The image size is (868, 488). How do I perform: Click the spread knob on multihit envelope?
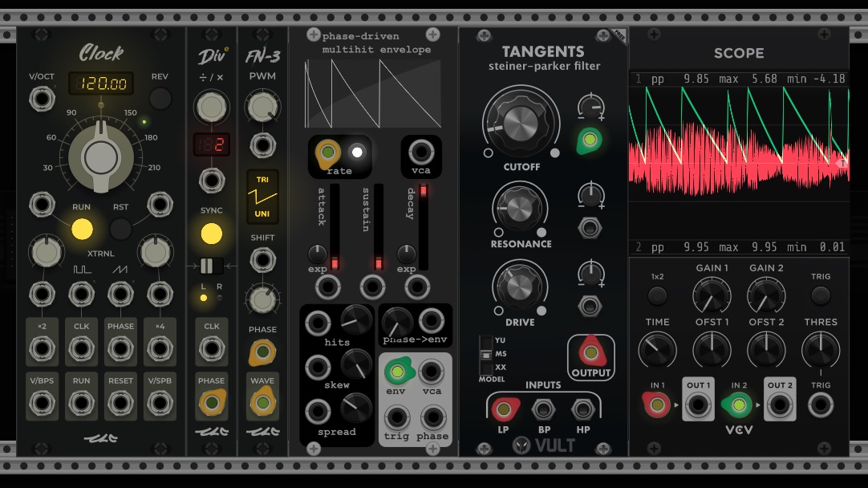[356, 409]
